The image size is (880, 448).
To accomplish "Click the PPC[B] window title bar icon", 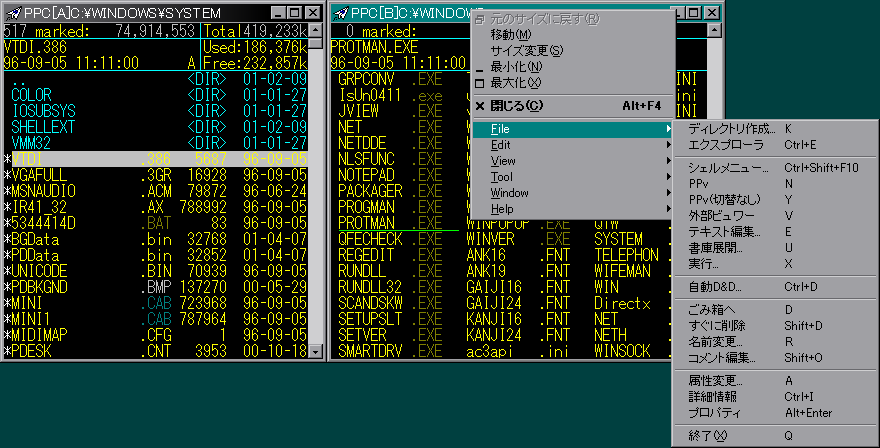I will pos(341,12).
